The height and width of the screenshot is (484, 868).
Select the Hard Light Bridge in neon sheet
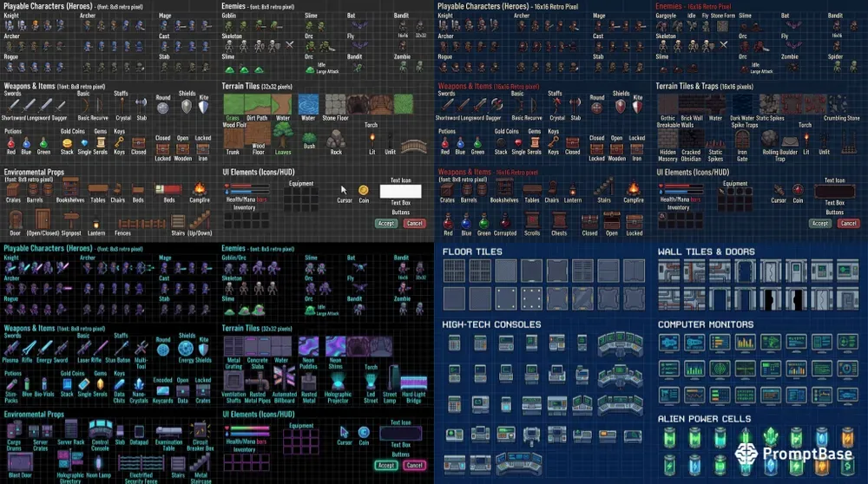413,383
